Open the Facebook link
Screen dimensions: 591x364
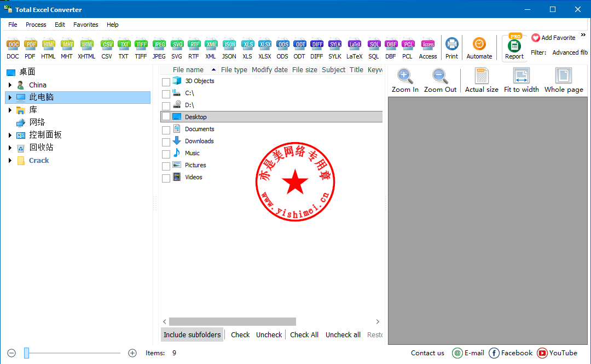click(x=511, y=353)
